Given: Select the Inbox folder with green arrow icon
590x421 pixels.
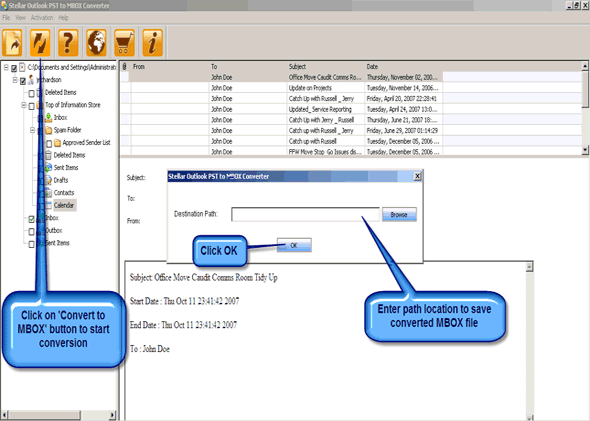Looking at the screenshot, I should click(x=48, y=117).
